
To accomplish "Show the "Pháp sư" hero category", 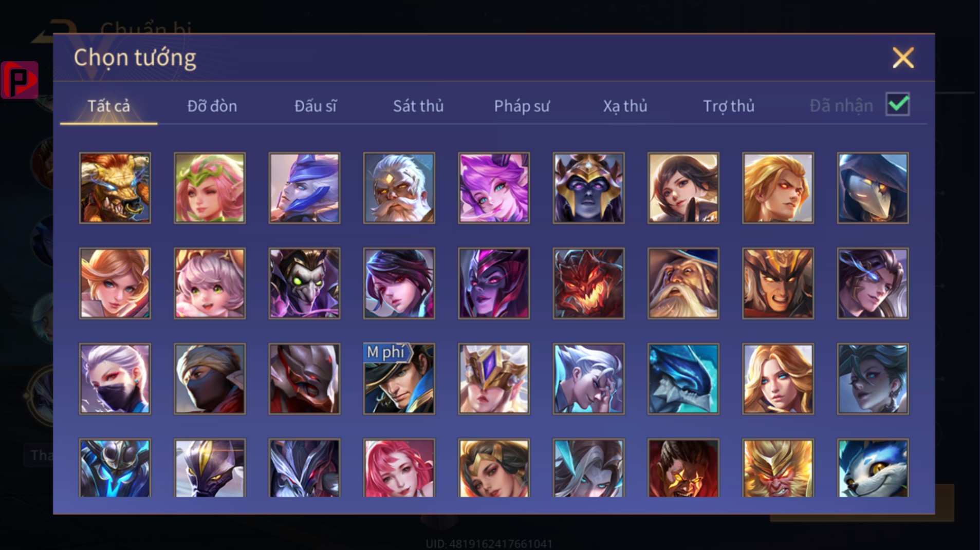I will pyautogui.click(x=522, y=106).
